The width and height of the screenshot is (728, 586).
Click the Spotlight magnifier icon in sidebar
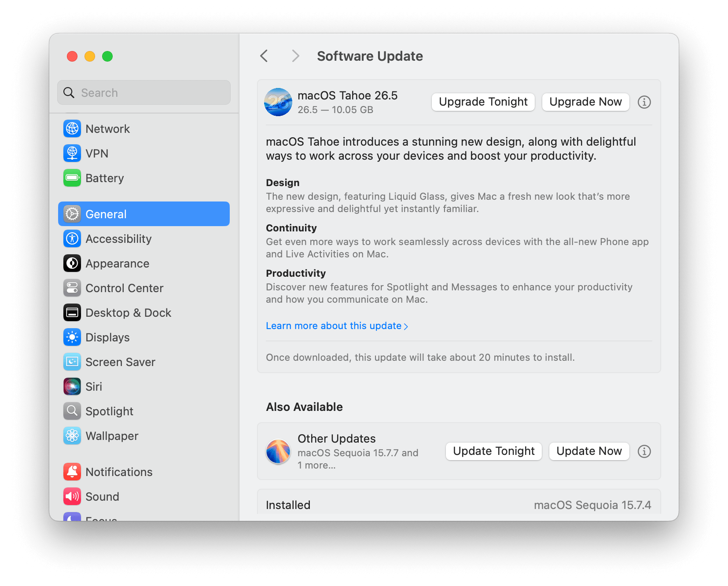click(x=72, y=411)
